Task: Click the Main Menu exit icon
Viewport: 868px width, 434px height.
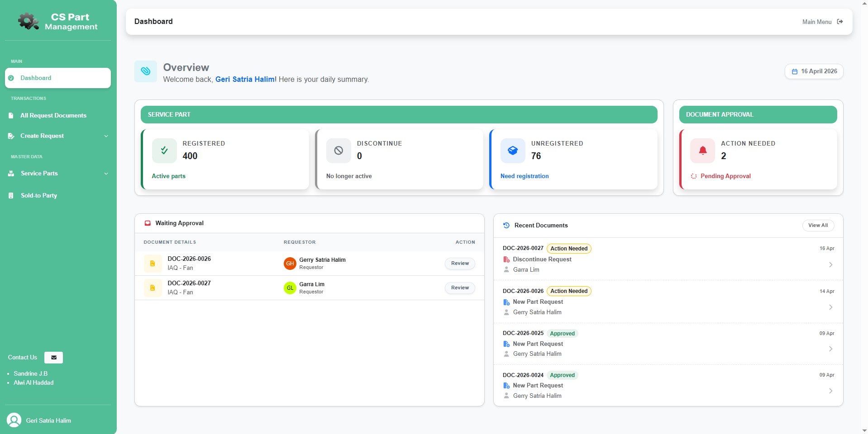Action: pos(840,22)
